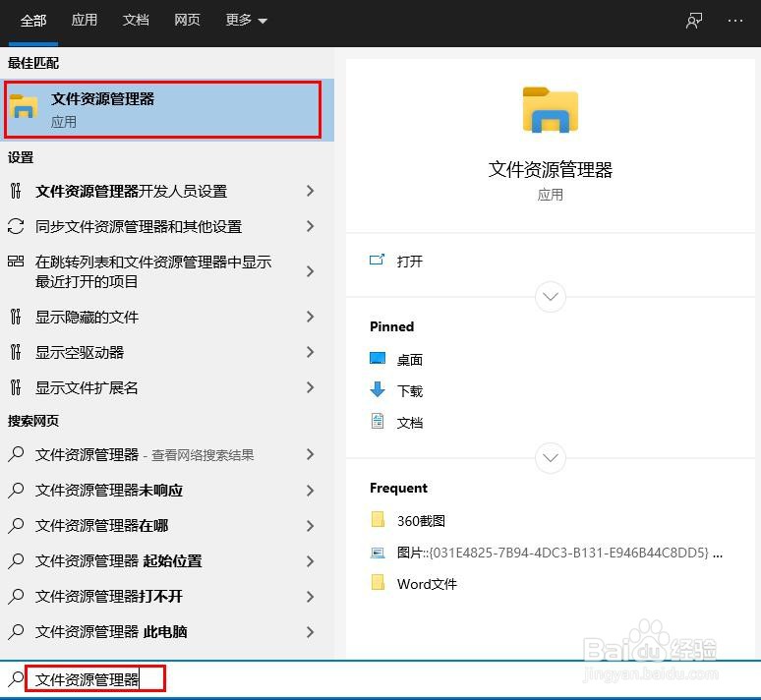The height and width of the screenshot is (700, 761).
Task: Click the download arrow icon beside 下载
Action: [x=378, y=389]
